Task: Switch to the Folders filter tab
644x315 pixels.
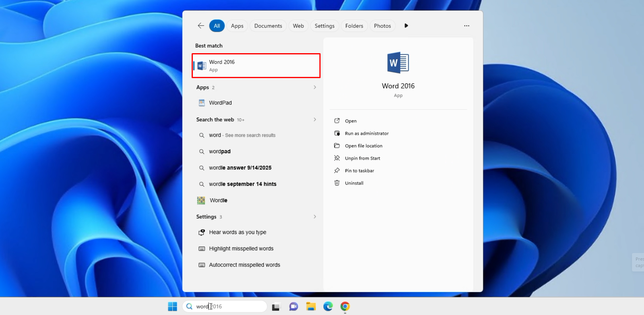Action: 354,26
